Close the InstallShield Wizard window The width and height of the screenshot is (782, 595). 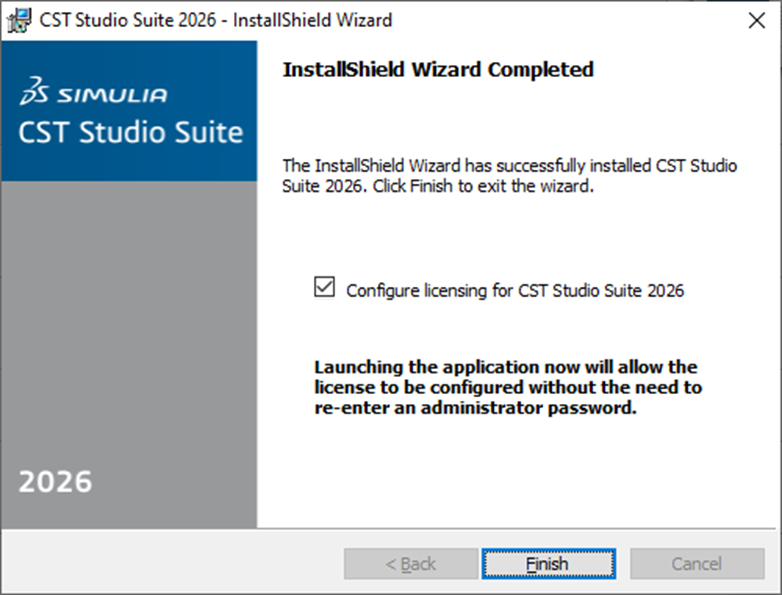757,20
